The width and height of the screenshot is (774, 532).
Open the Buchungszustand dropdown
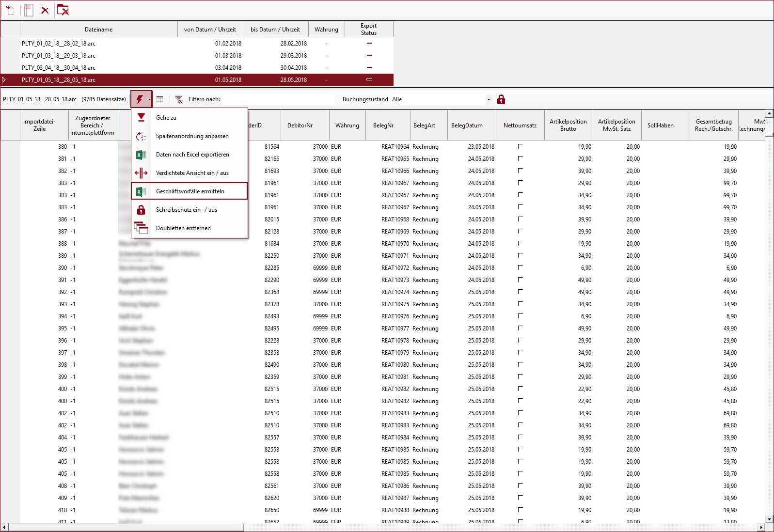click(x=488, y=99)
